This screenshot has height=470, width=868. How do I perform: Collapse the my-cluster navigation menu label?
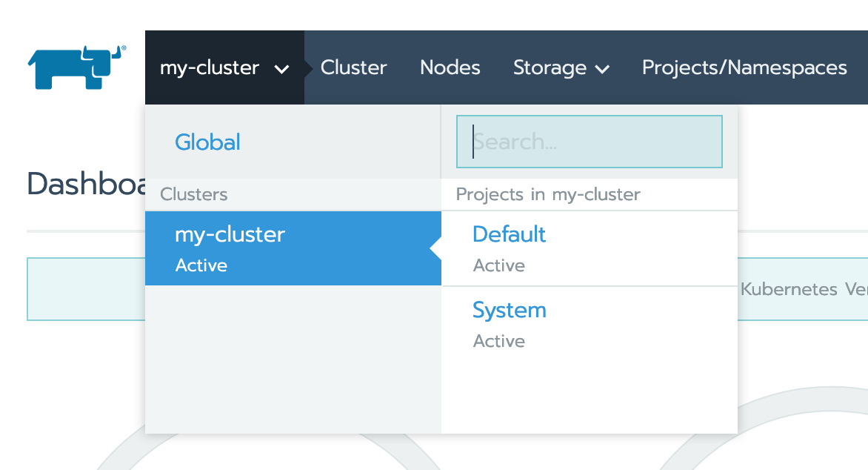pyautogui.click(x=210, y=68)
